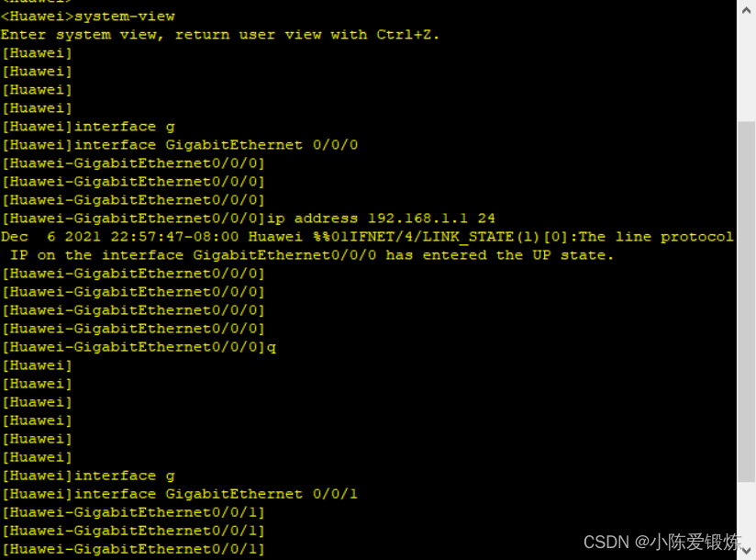Click the scrollbar down arrow
756x560 pixels.
[x=746, y=550]
